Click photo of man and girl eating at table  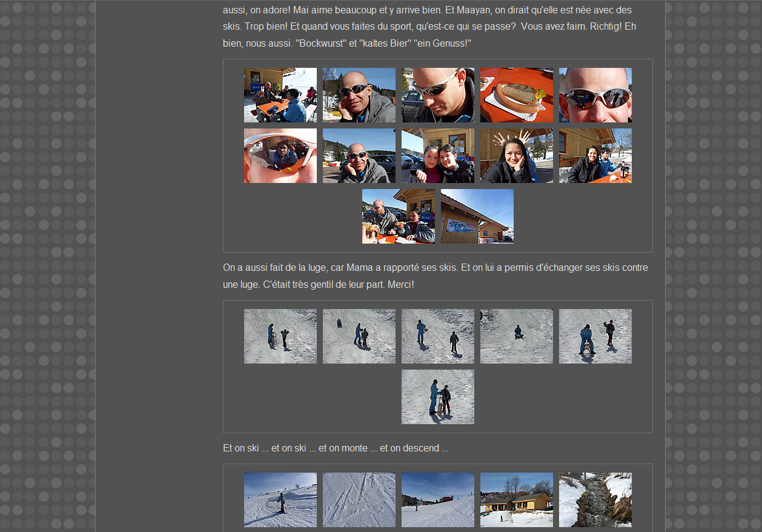point(398,216)
